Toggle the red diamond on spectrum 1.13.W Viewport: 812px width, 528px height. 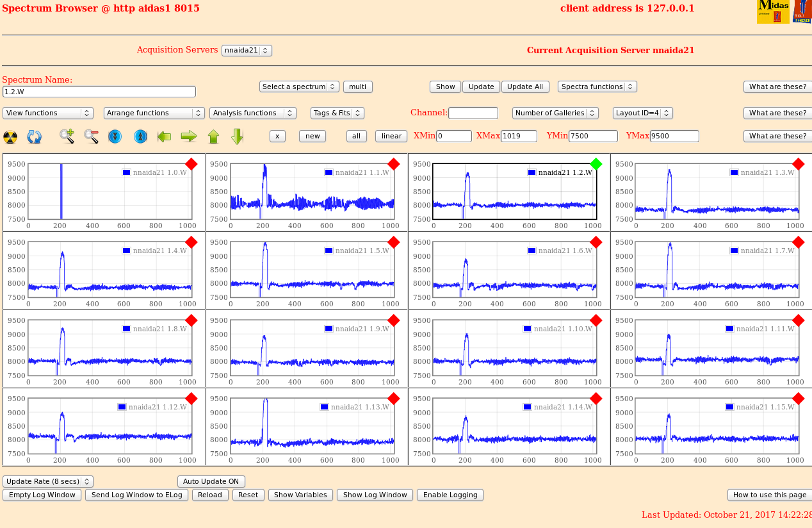(x=393, y=399)
